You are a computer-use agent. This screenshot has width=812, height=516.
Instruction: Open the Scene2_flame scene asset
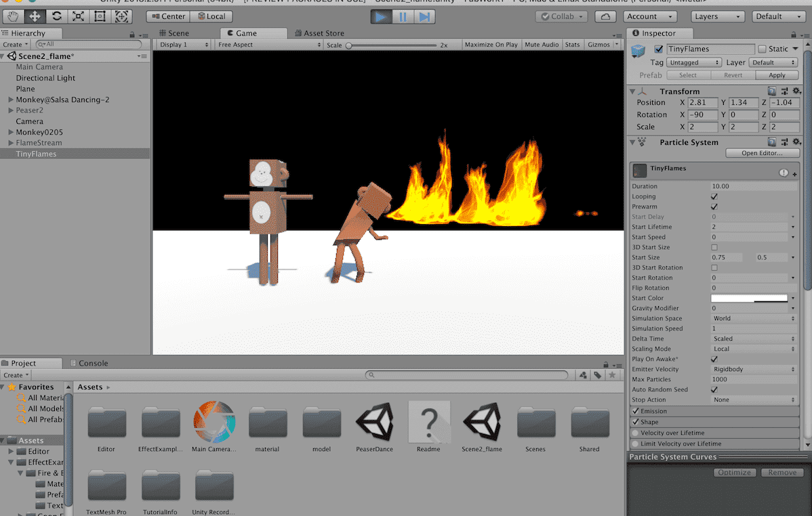point(482,422)
